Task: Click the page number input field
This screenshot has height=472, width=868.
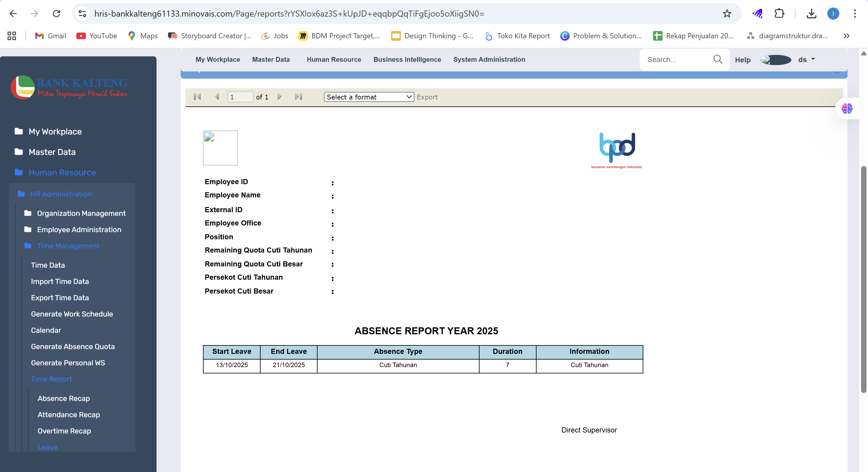Action: (240, 97)
